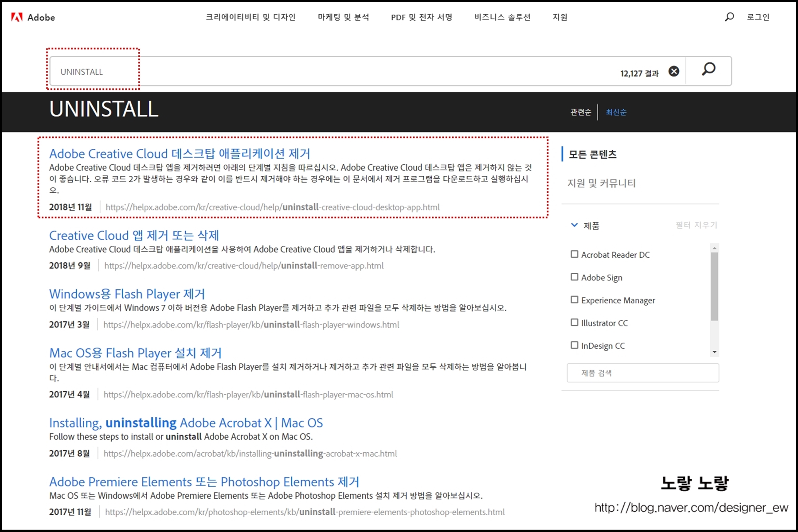Viewport: 798px width, 532px height.
Task: Open Adobe Creative Cloud 데스크탑 애플리케이션 제거 result
Action: point(180,154)
